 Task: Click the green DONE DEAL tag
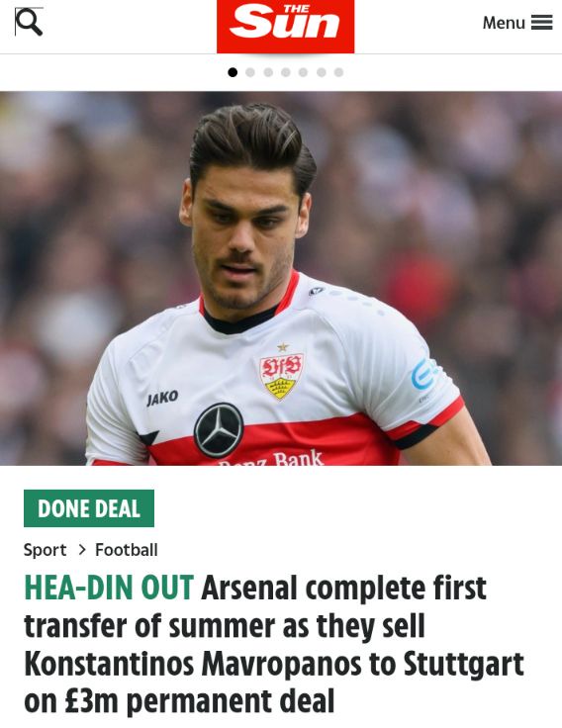(89, 508)
